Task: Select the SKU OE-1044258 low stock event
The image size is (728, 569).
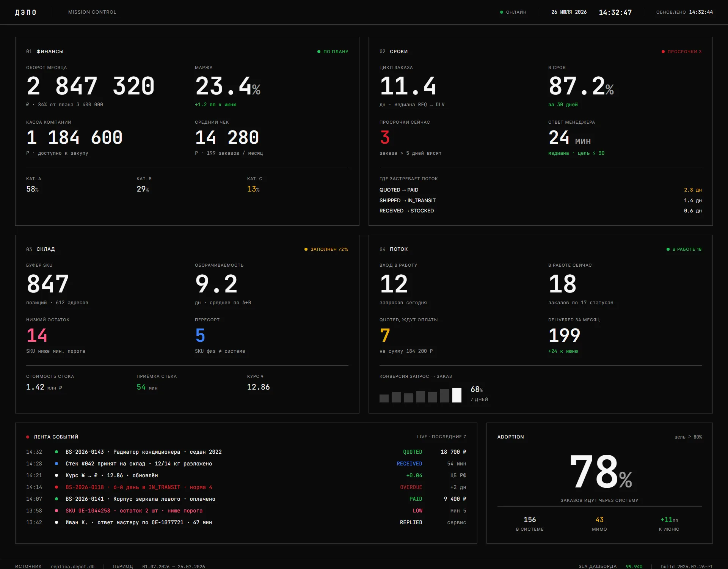Action: [x=246, y=511]
